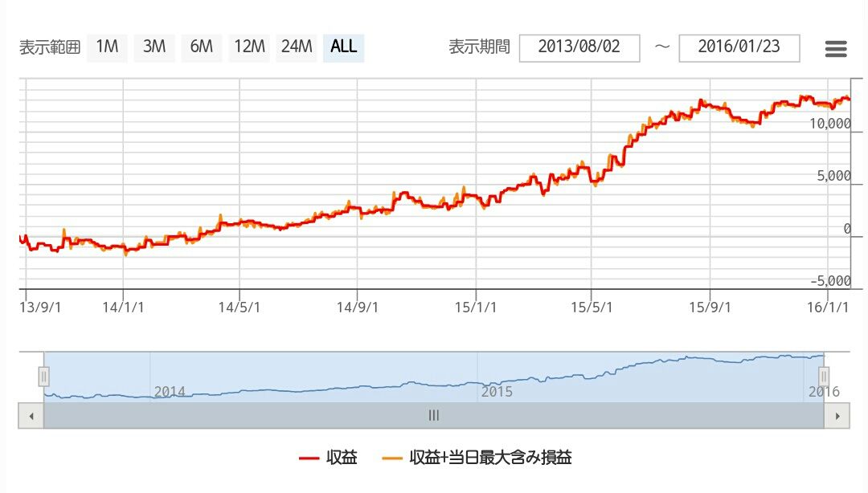Toggle the orange 収益+当日最大含み損益 legend series
868x493 pixels.
pos(477,458)
